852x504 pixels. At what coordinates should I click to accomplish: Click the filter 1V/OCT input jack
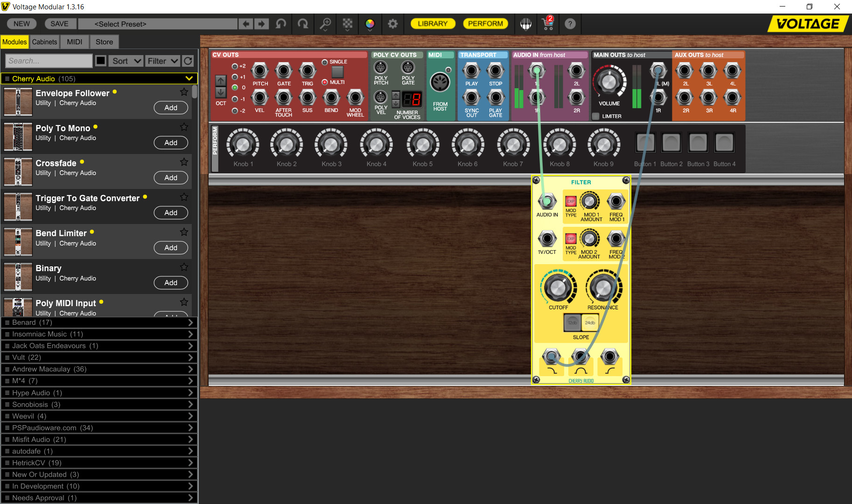547,238
